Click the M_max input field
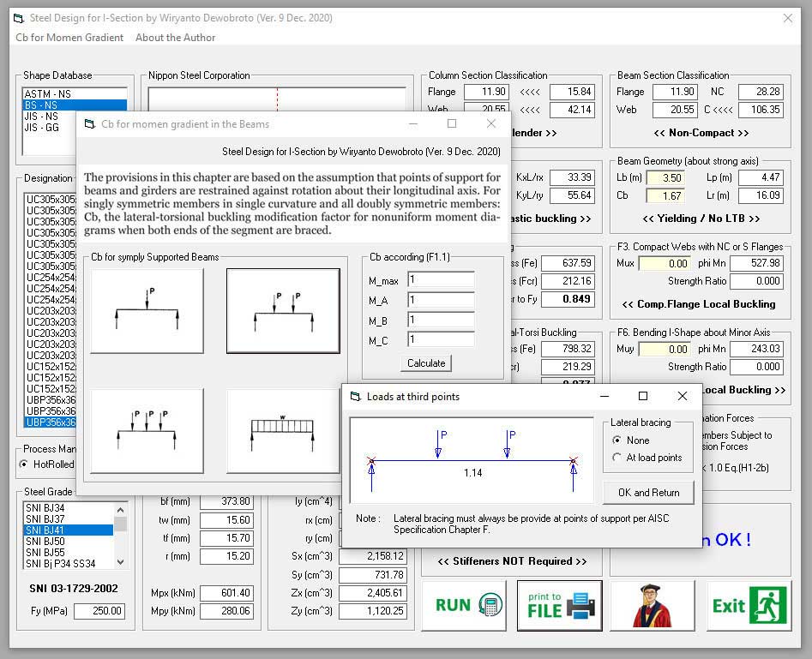812x659 pixels. (x=441, y=280)
